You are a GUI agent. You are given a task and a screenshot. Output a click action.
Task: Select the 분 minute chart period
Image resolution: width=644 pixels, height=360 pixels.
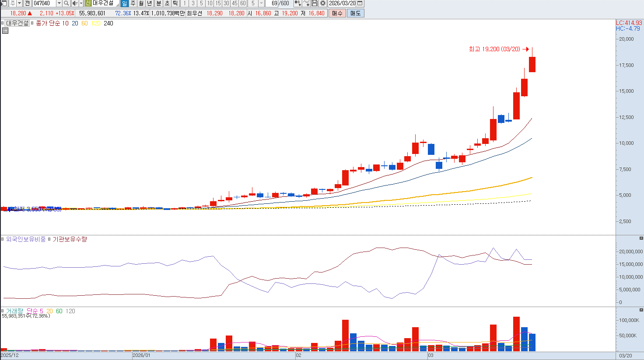coord(159,3)
